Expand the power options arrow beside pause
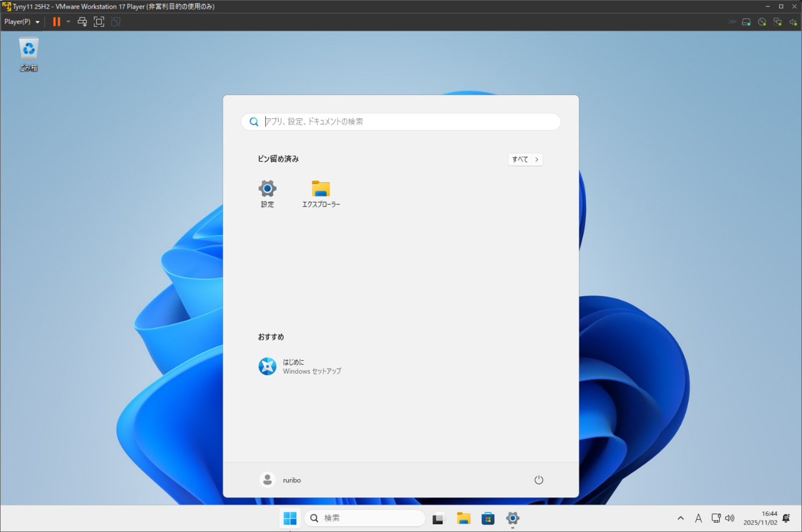 (68, 21)
